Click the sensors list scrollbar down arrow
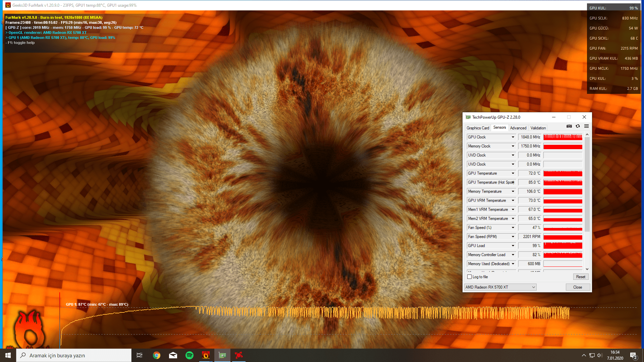The image size is (644, 362). pyautogui.click(x=587, y=269)
